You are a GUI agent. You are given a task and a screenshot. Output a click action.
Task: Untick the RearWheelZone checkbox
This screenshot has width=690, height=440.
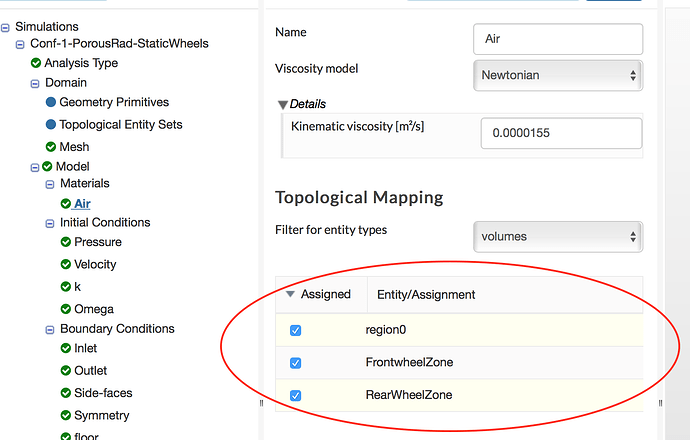click(295, 396)
